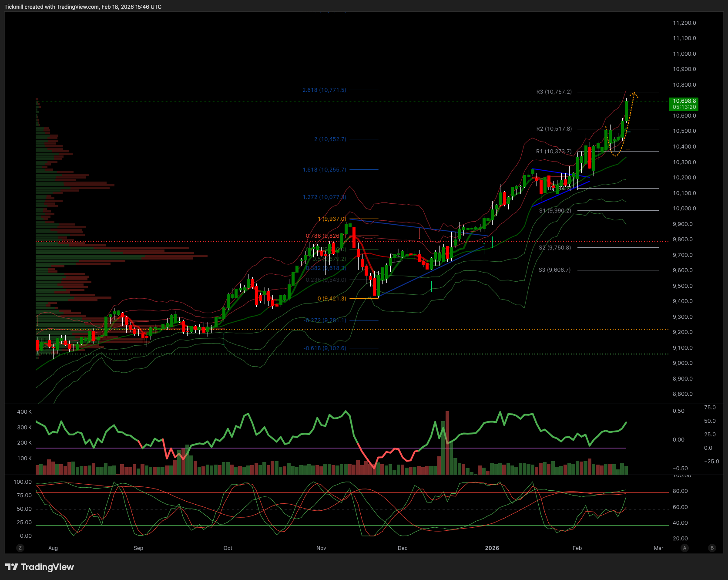Click the -25.0 indicator axis label
Image resolution: width=728 pixels, height=580 pixels.
coord(711,462)
